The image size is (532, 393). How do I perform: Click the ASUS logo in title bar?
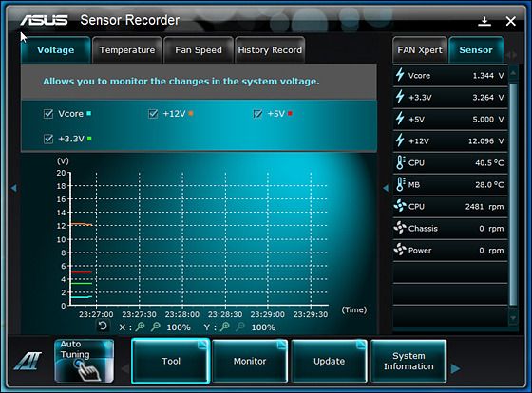(44, 20)
